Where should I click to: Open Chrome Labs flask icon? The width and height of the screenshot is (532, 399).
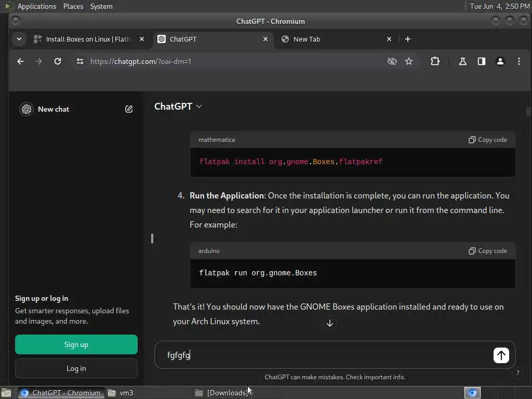pyautogui.click(x=463, y=61)
